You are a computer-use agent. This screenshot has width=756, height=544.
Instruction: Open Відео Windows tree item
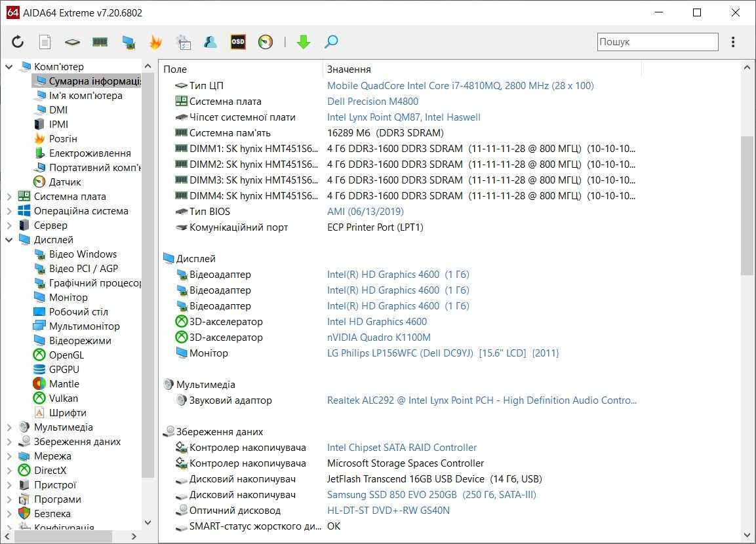tap(75, 254)
